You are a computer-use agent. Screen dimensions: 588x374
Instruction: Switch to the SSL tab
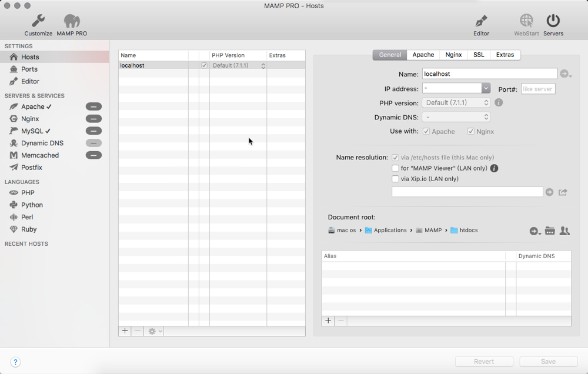coord(479,54)
